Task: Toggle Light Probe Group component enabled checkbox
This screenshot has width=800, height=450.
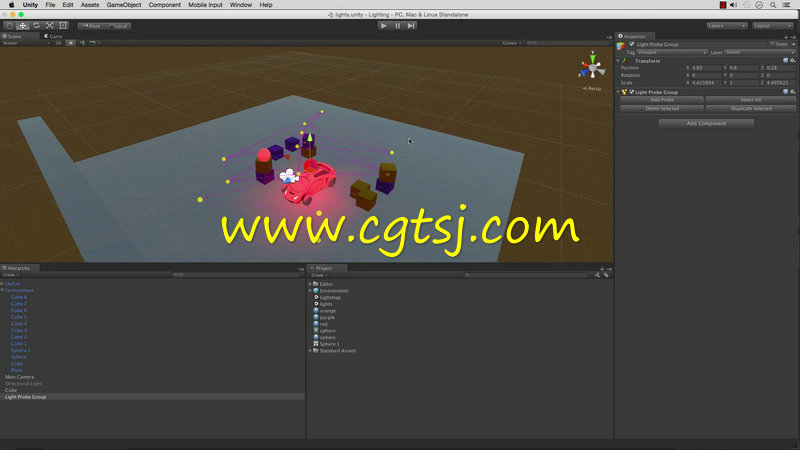Action: click(x=632, y=92)
